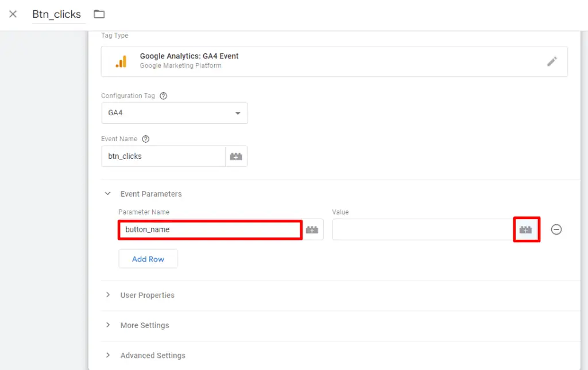Open the variable picker beside Parameter Name
The height and width of the screenshot is (370, 588).
[312, 229]
